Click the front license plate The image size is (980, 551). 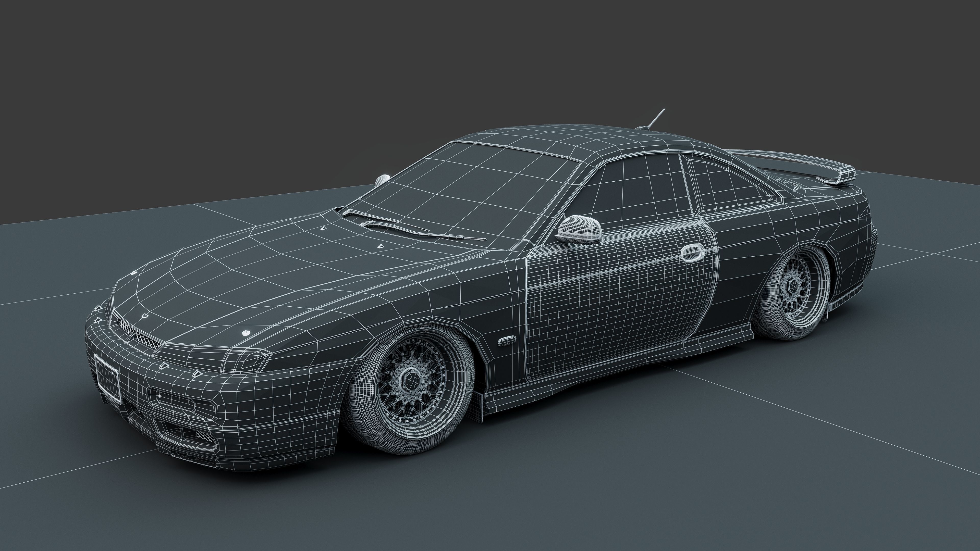(108, 379)
